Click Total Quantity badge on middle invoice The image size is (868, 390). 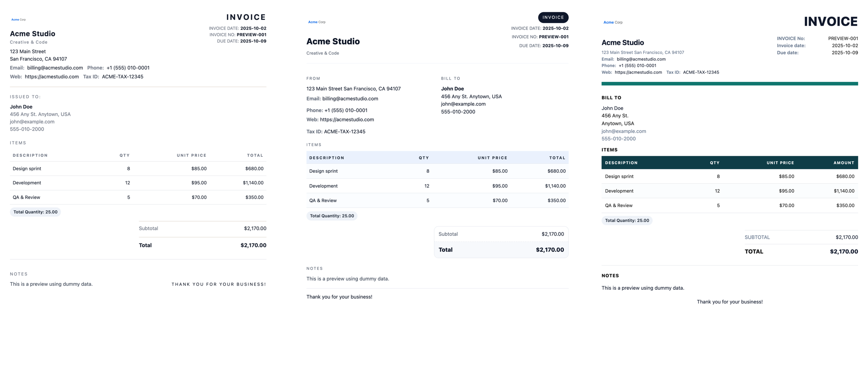[x=332, y=216]
